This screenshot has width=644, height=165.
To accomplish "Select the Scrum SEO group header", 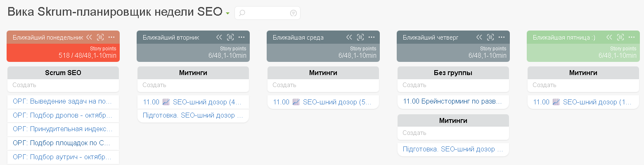I will (x=63, y=73).
